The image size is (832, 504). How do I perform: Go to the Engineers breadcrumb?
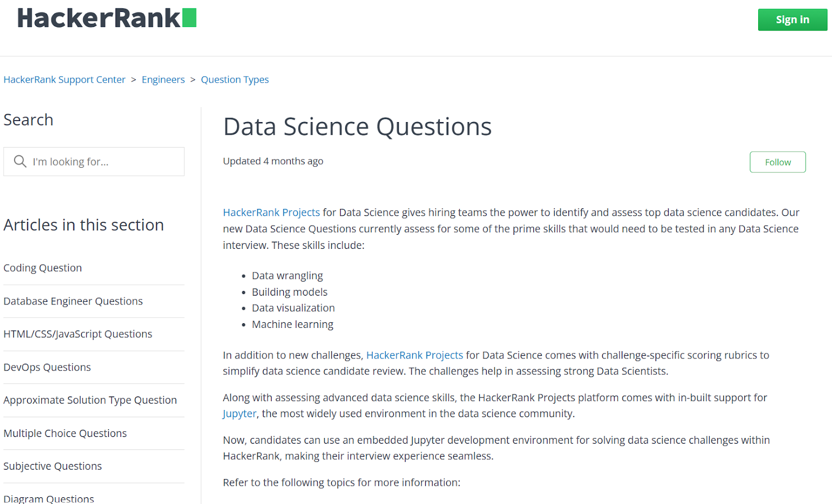click(163, 79)
